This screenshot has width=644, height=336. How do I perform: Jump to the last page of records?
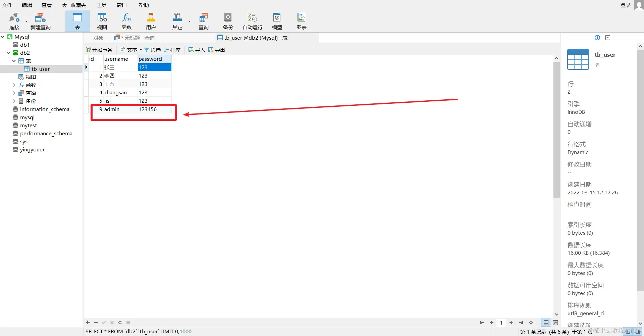[521, 323]
